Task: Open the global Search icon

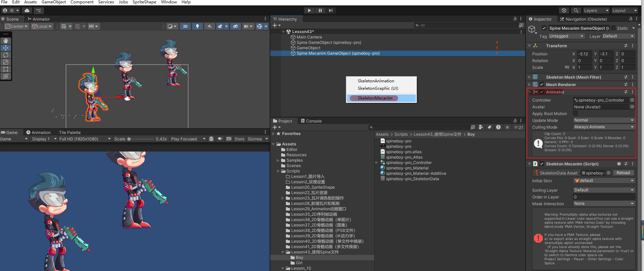Action: pyautogui.click(x=576, y=10)
